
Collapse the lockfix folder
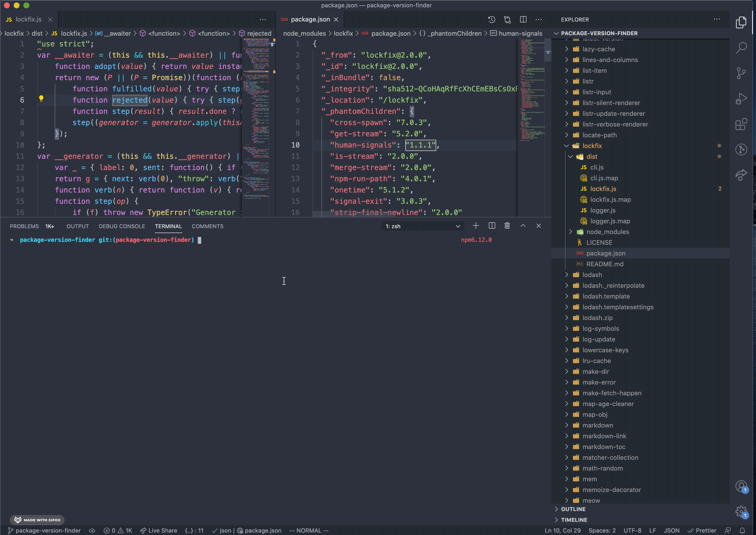592,146
